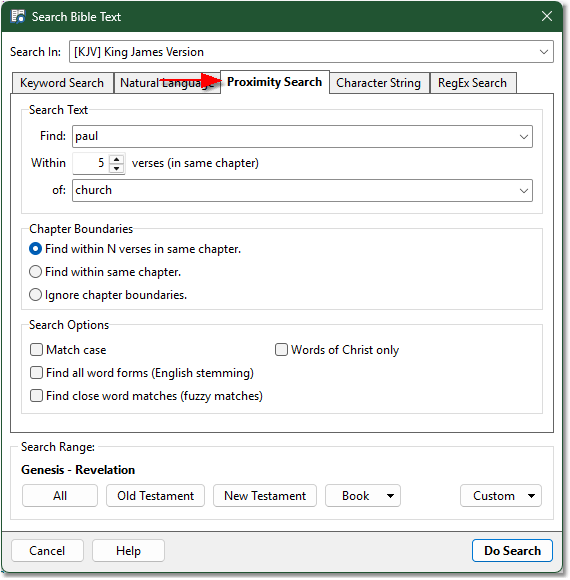Open the Character String tab
The image size is (570, 580).
379,83
